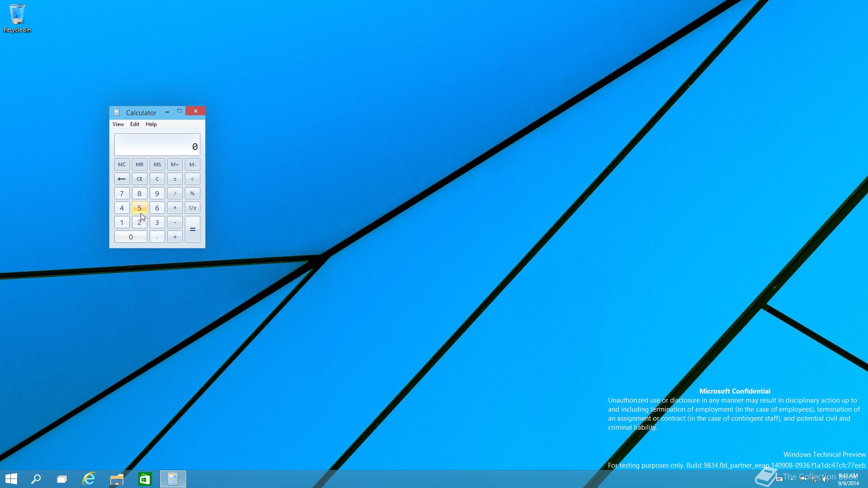Click the Calculator title bar icon
Image resolution: width=868 pixels, height=488 pixels.
[x=117, y=113]
